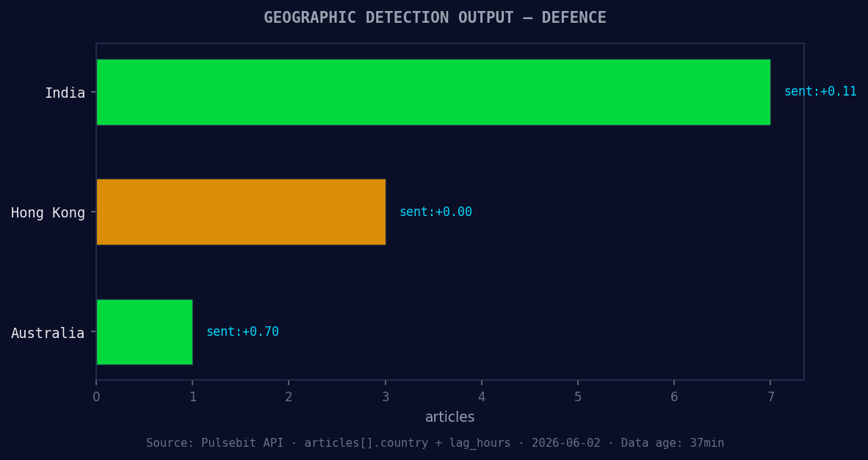Click the Hong Kong orange bar
This screenshot has height=460, width=868.
tap(241, 212)
